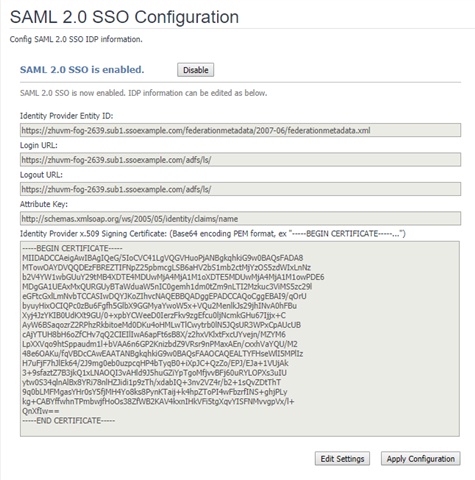475x480 pixels.
Task: Click the 'Login URL:' label
Action: tap(39, 145)
